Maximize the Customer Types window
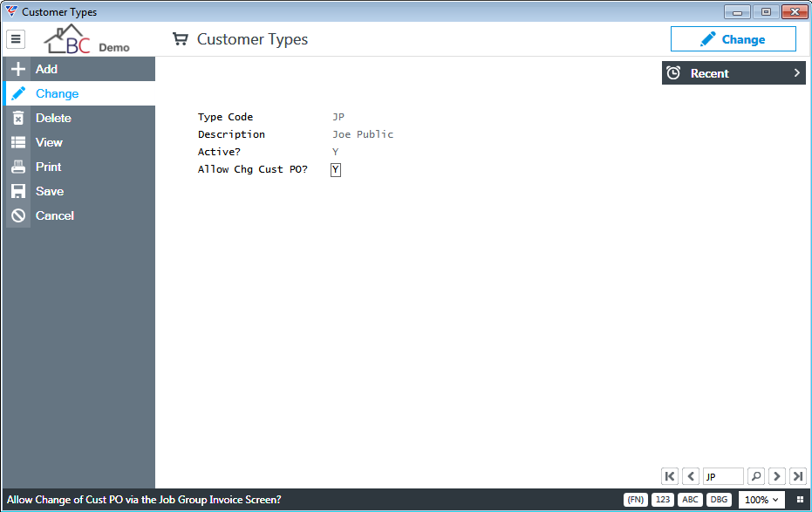812x512 pixels. pos(766,11)
